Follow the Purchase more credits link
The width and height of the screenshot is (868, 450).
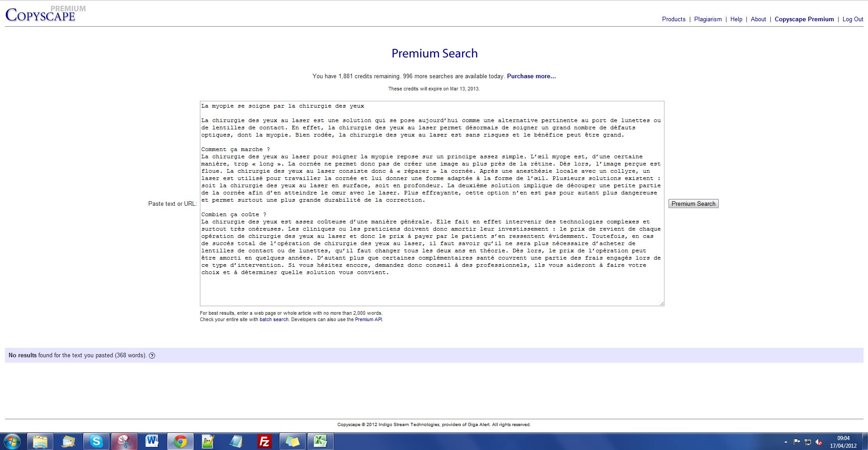pyautogui.click(x=531, y=76)
